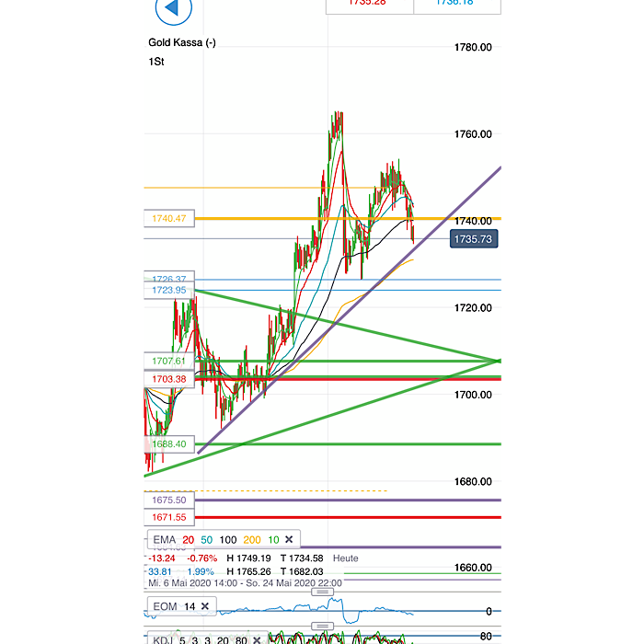The image size is (644, 644).
Task: Click the daily high H 1749.19
Action: coord(248,558)
